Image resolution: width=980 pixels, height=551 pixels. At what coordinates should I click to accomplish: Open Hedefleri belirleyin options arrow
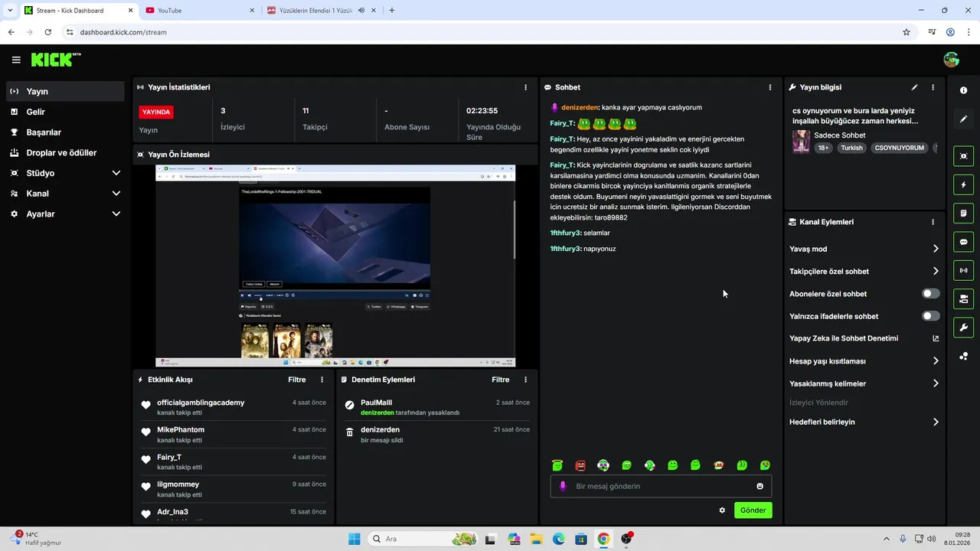pos(936,422)
